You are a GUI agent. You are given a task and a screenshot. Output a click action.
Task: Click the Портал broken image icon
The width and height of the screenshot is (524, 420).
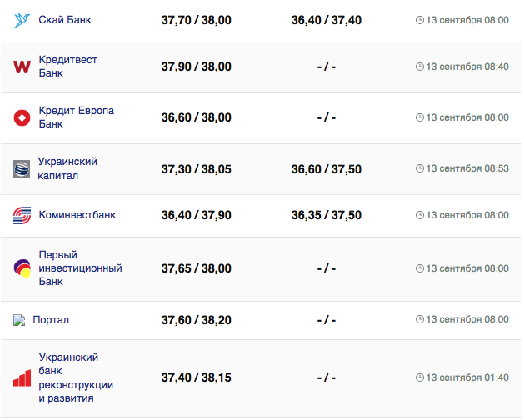point(20,320)
